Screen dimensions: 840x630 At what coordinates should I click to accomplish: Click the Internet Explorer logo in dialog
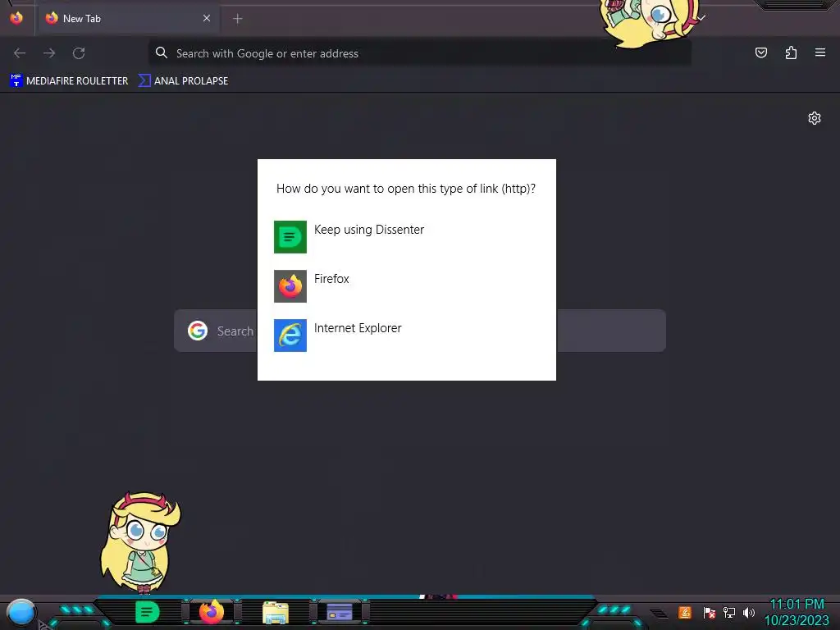tap(290, 336)
